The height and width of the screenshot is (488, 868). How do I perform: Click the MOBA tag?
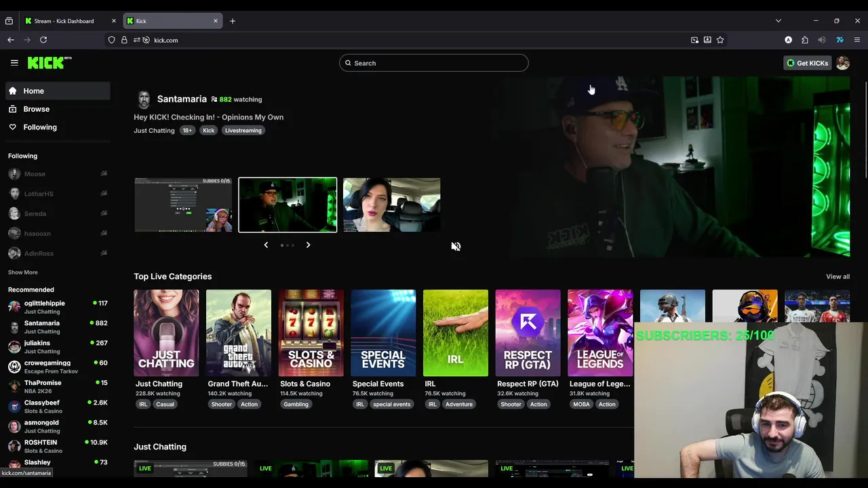pyautogui.click(x=581, y=404)
